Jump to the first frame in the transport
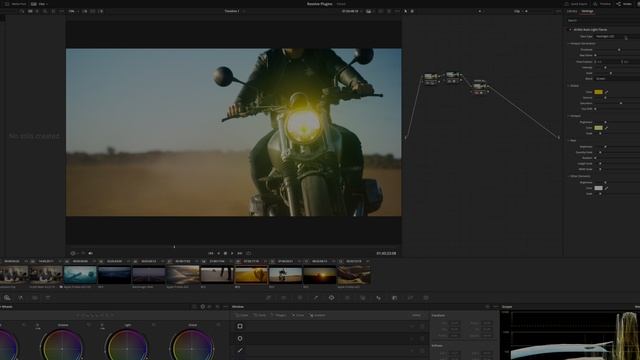 point(211,253)
